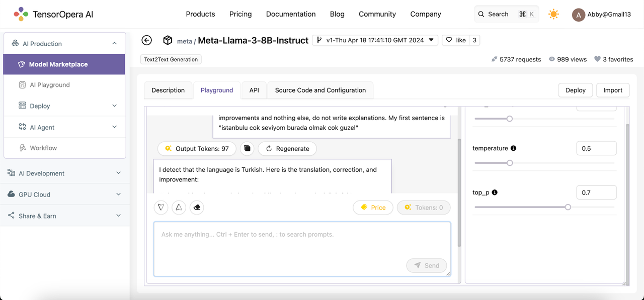The image size is (644, 300).
Task: Click the top_p value field 0.7
Action: 596,192
